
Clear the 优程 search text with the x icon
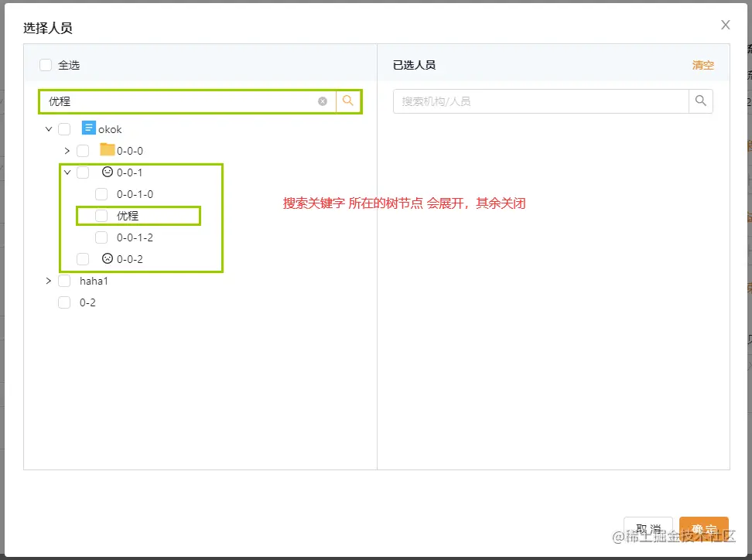pyautogui.click(x=323, y=101)
